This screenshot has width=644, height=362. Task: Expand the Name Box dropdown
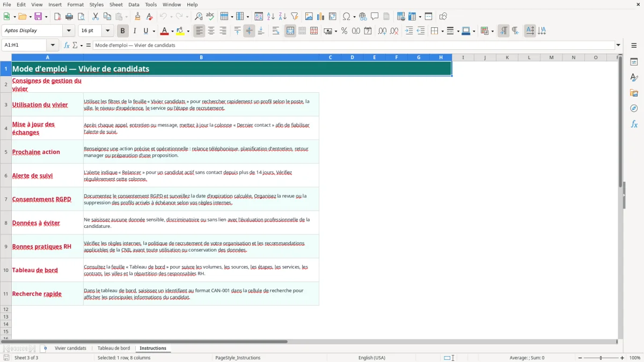point(53,46)
